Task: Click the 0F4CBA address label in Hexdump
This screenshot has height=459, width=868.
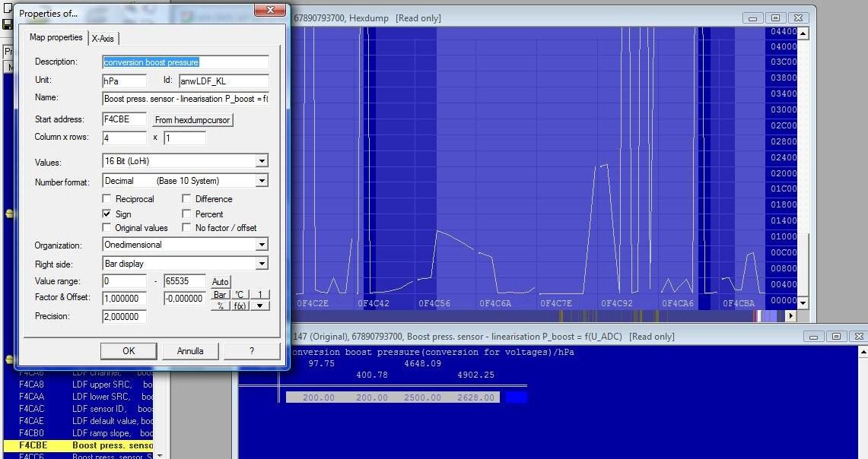Action: pyautogui.click(x=739, y=303)
